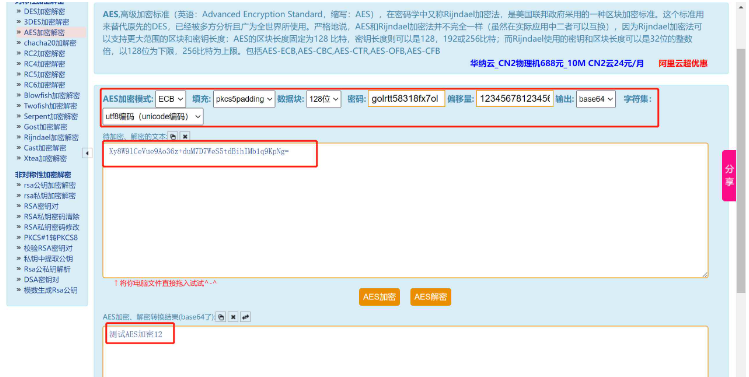This screenshot has height=377, width=749.
Task: Open Twofish加密解密 in sidebar
Action: point(50,106)
